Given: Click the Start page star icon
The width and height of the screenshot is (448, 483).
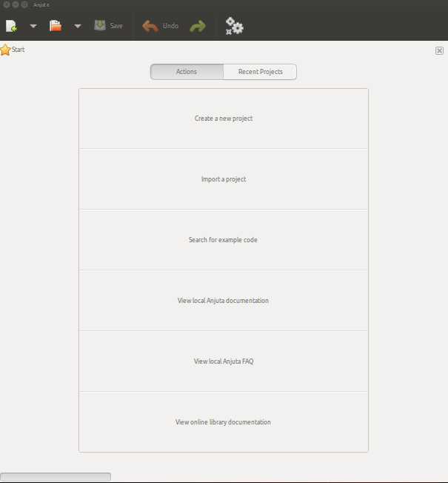Looking at the screenshot, I should tap(5, 50).
